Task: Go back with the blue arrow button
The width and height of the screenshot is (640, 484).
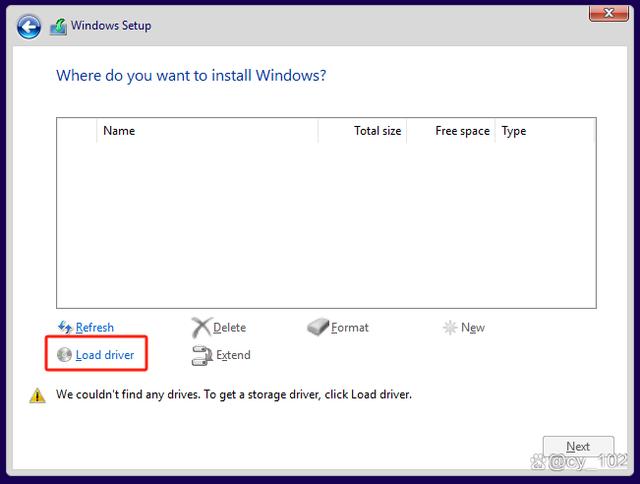Action: click(x=29, y=27)
